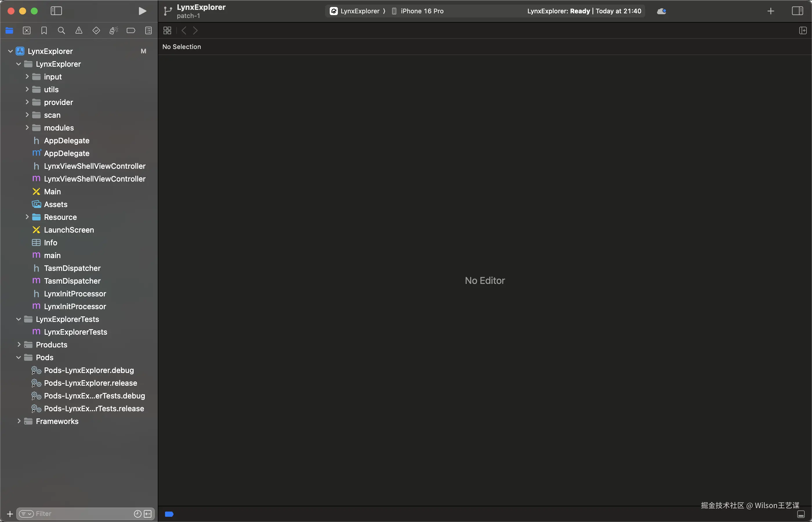Open the filter options menu in the filter bar
This screenshot has height=522, width=812.
(x=26, y=514)
